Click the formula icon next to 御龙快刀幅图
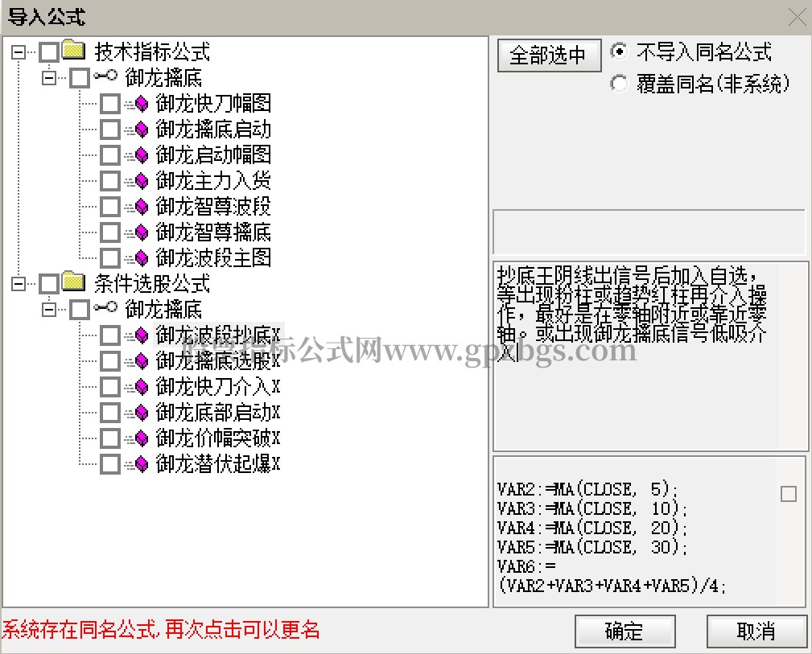The height and width of the screenshot is (654, 812). pos(137,103)
